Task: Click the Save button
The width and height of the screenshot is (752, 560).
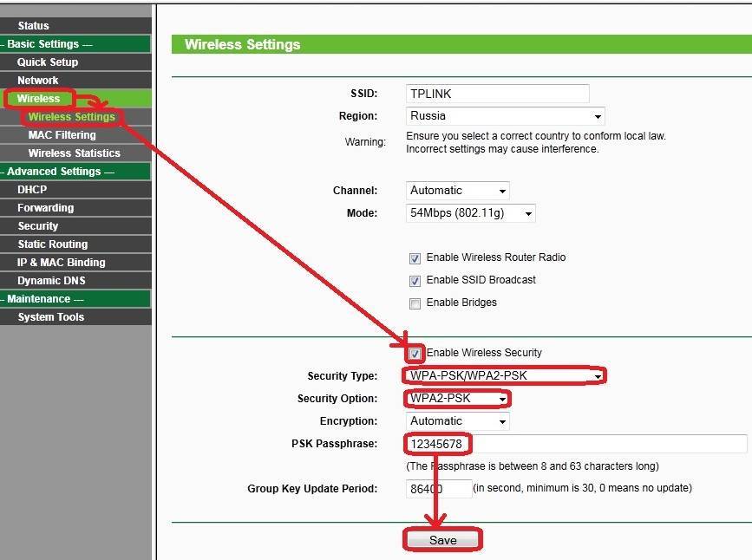Action: click(x=442, y=540)
